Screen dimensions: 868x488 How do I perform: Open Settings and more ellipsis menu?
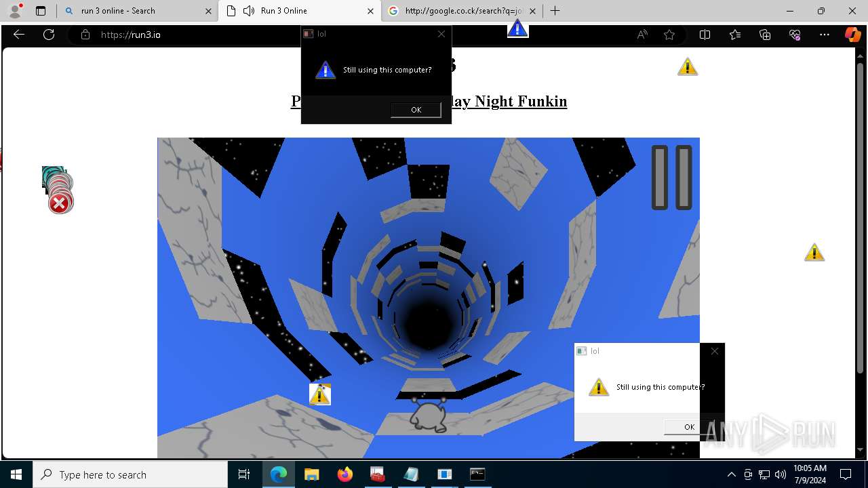[825, 35]
